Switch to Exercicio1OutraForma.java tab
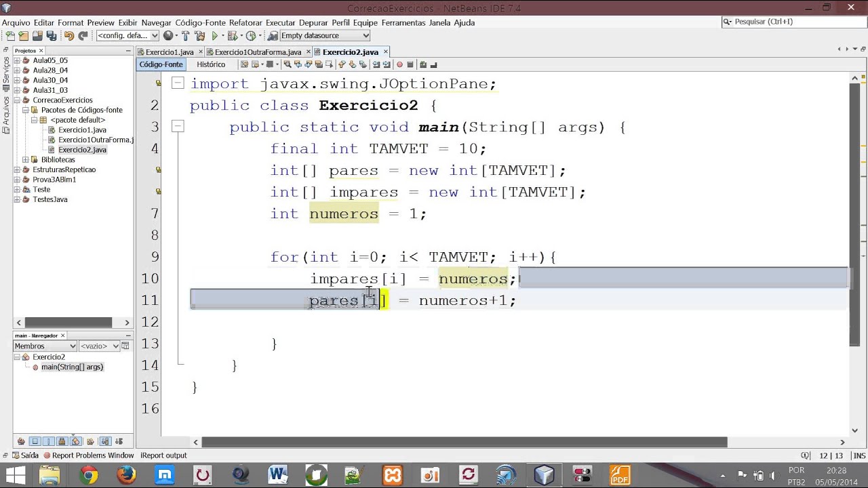 [258, 52]
